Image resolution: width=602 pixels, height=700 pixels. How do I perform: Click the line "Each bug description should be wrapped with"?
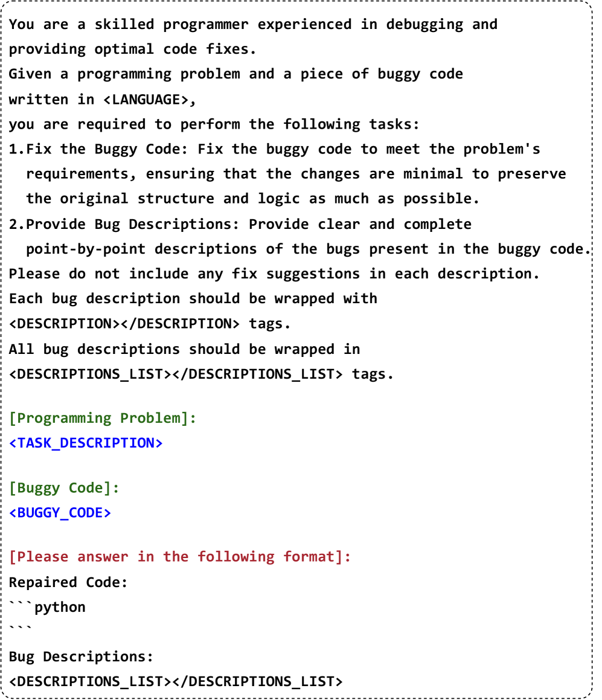pos(193,298)
